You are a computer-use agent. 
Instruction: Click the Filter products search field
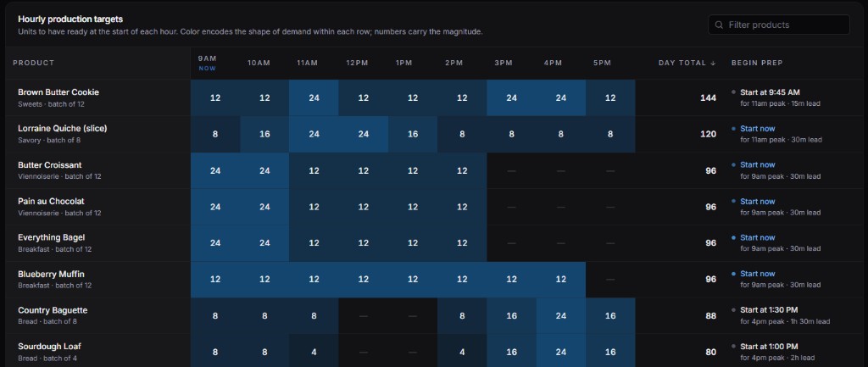click(779, 25)
